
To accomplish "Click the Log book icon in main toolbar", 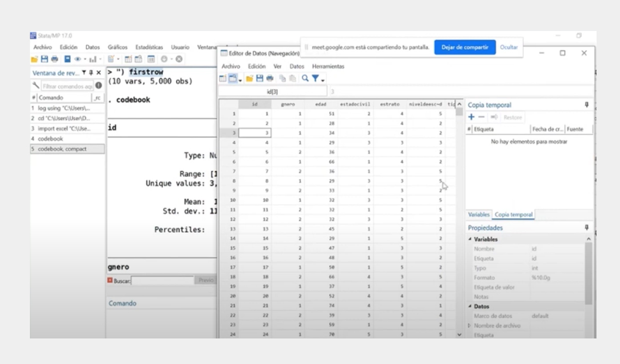I will pyautogui.click(x=67, y=59).
